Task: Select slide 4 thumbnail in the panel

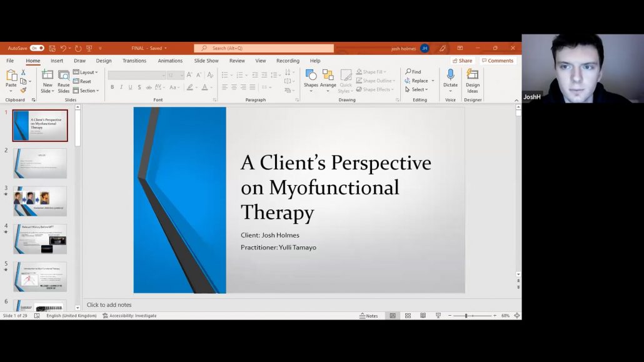Action: (x=40, y=239)
